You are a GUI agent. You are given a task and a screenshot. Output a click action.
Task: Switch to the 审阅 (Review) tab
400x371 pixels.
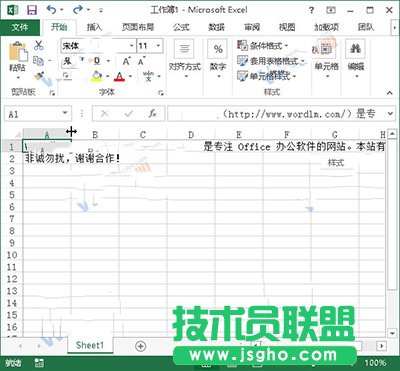coord(252,27)
